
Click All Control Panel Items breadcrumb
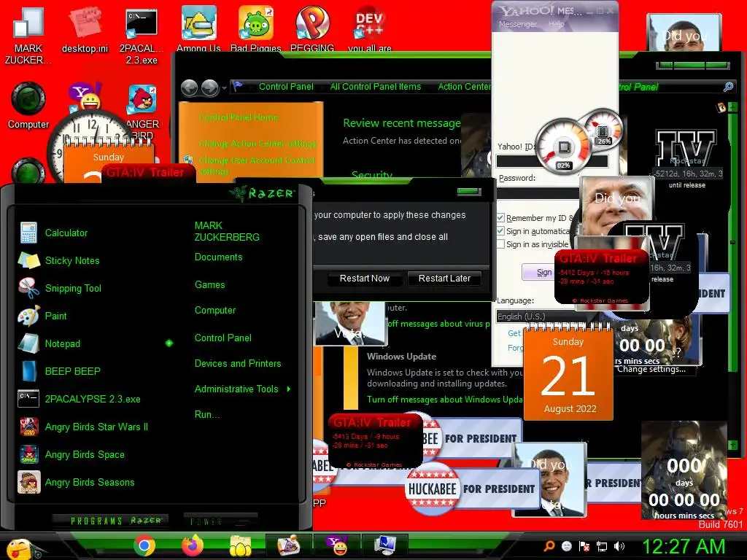[x=376, y=87]
